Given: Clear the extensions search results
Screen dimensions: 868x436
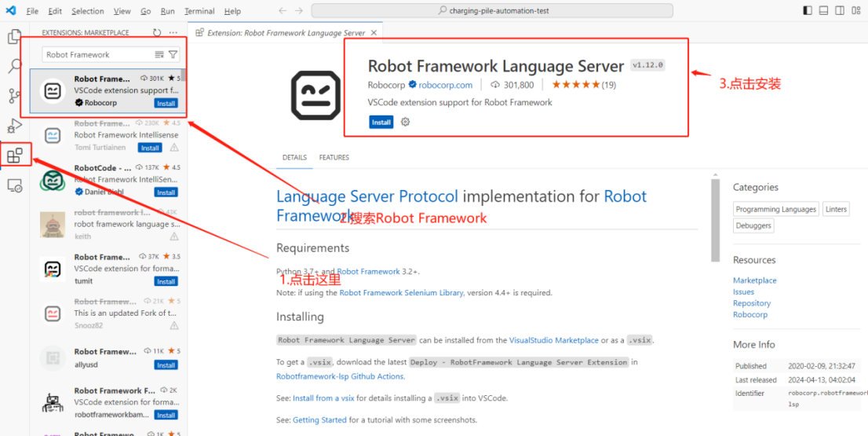Looking at the screenshot, I should coord(159,54).
